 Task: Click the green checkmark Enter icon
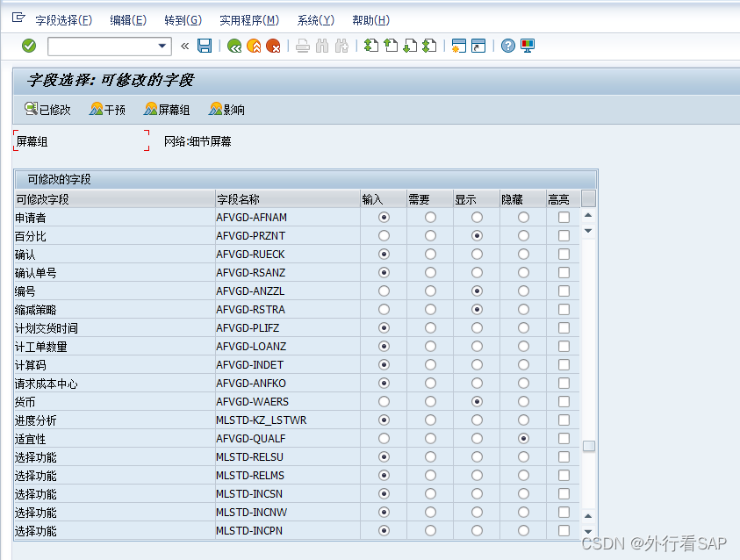click(x=29, y=46)
